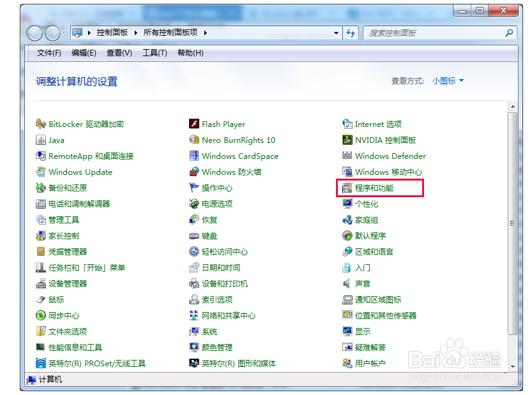Image resolution: width=532 pixels, height=395 pixels.
Task: Click the 程序和功能 icon
Action: [x=347, y=188]
